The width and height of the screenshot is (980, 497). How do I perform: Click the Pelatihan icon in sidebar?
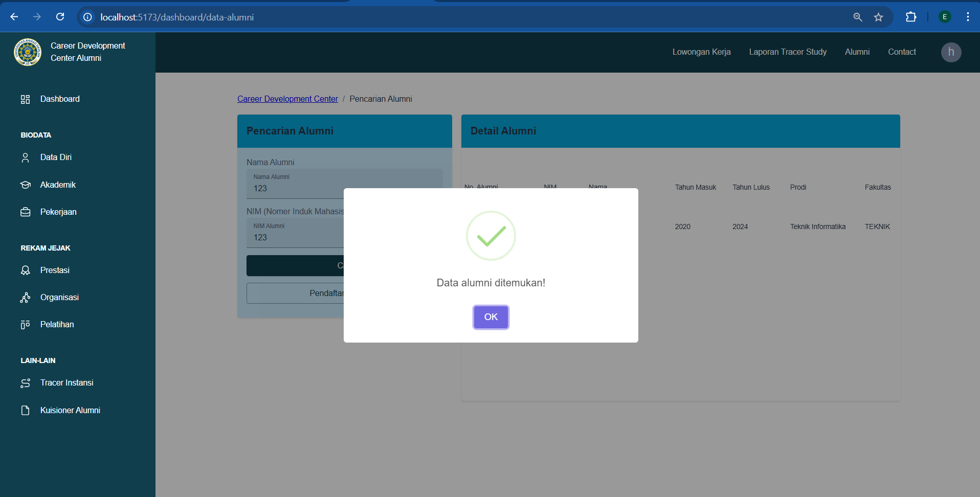pos(25,325)
